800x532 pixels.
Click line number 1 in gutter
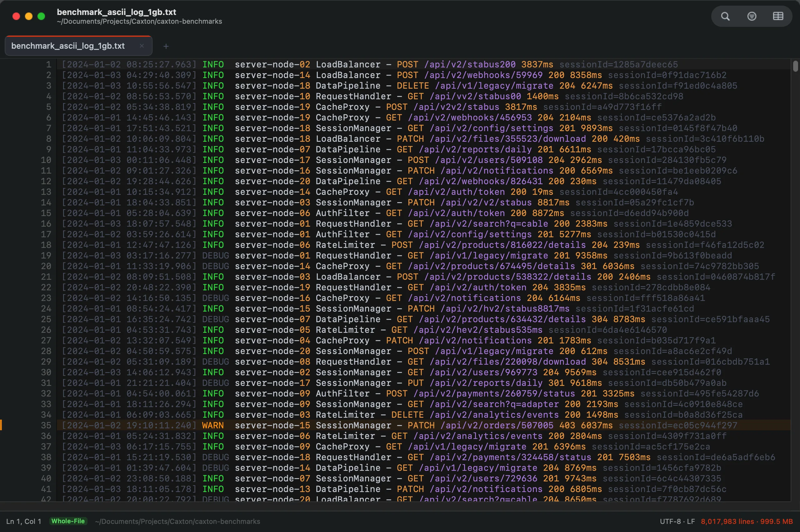[x=48, y=64]
